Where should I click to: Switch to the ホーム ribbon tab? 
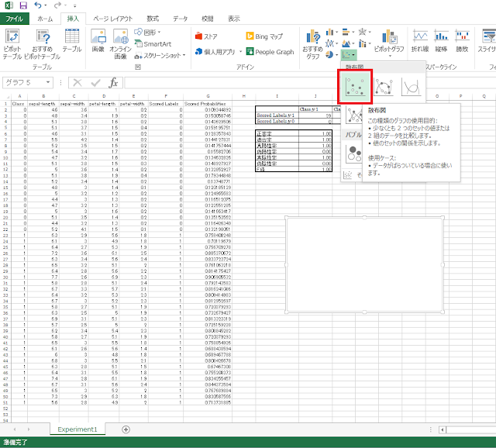pos(46,18)
